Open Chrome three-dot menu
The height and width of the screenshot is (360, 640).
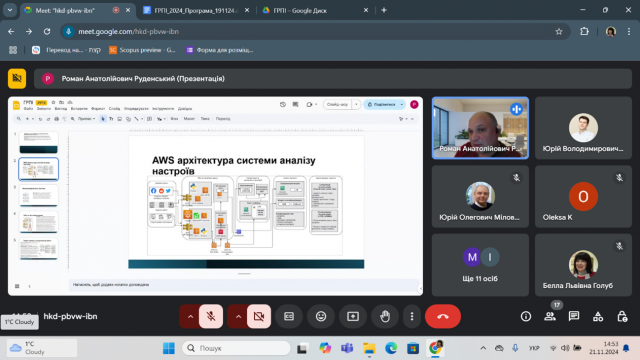(x=629, y=31)
